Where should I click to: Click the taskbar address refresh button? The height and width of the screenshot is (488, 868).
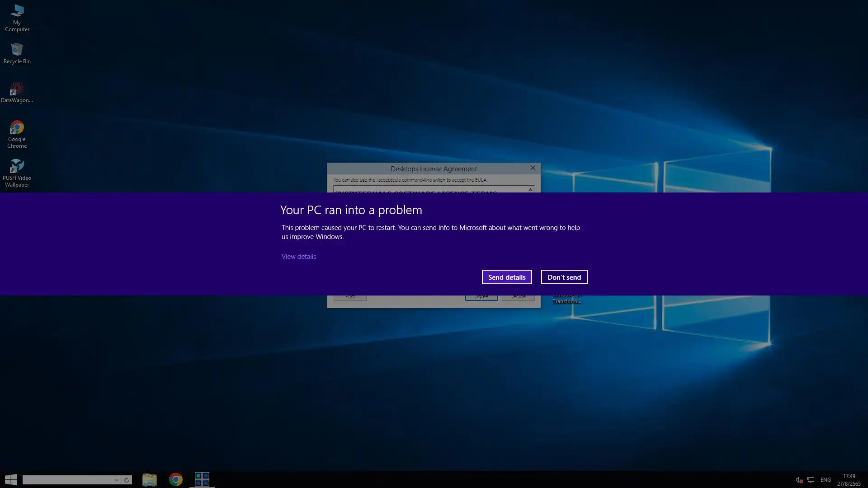coord(127,480)
